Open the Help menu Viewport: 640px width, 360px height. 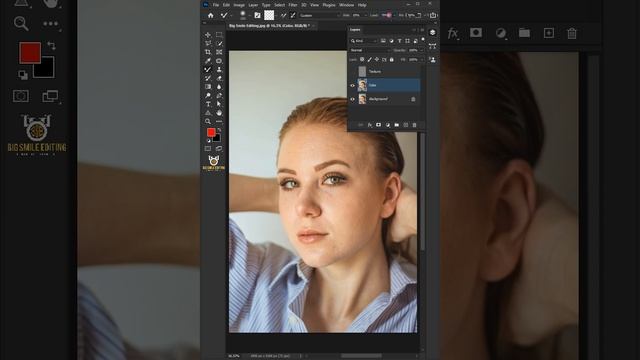(x=362, y=5)
